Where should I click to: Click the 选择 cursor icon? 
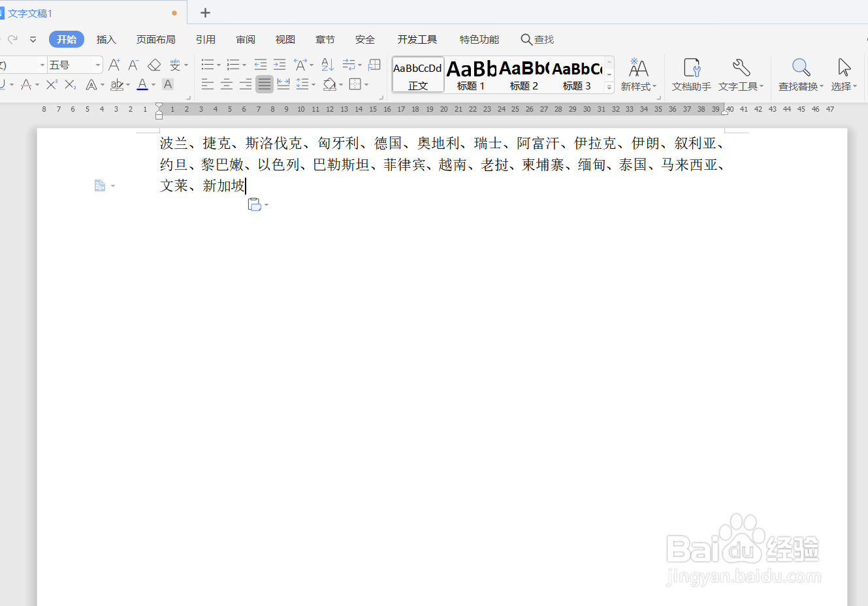(x=844, y=67)
